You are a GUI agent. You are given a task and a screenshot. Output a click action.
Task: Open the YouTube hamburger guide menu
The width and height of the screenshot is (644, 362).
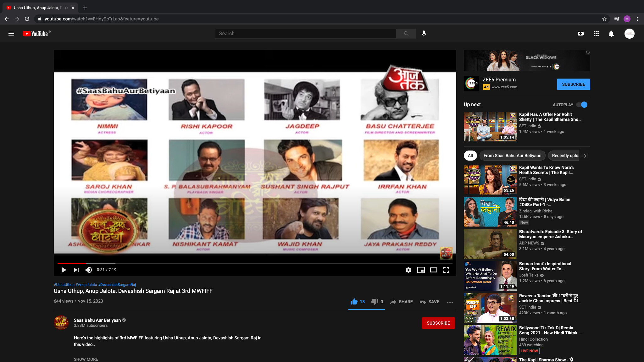click(11, 34)
